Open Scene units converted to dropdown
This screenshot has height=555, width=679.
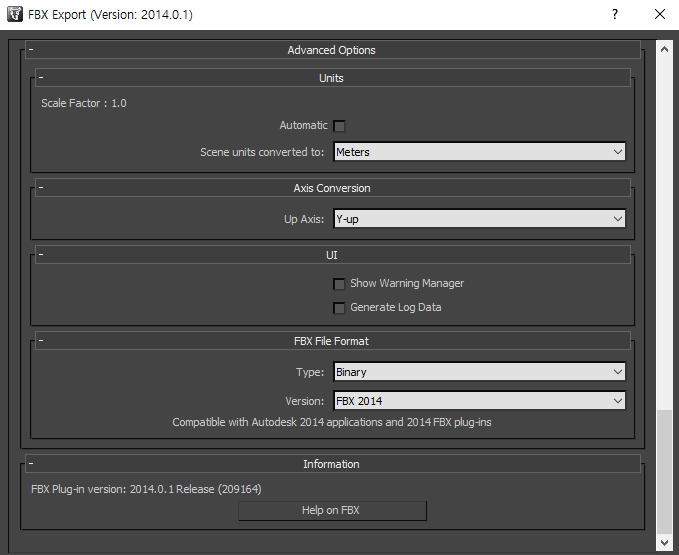[x=479, y=152]
